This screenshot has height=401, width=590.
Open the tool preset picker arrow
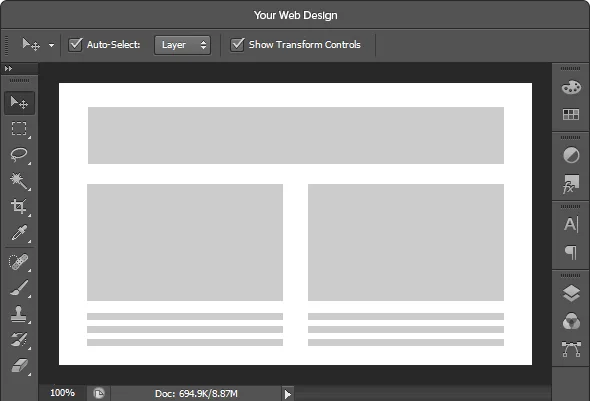[51, 45]
